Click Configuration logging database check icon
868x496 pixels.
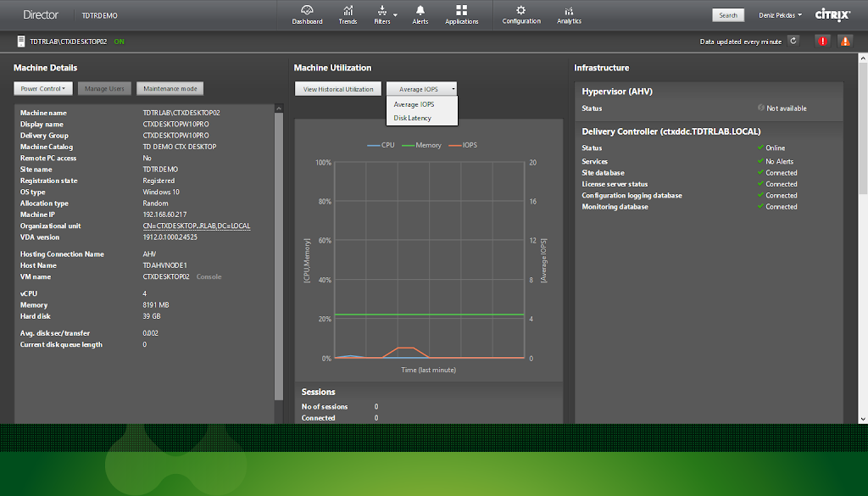760,195
